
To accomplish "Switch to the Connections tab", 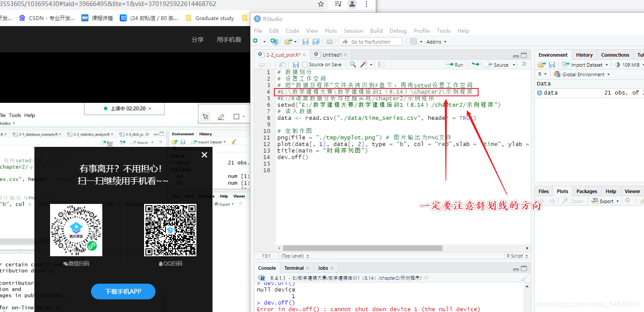I will click(615, 55).
